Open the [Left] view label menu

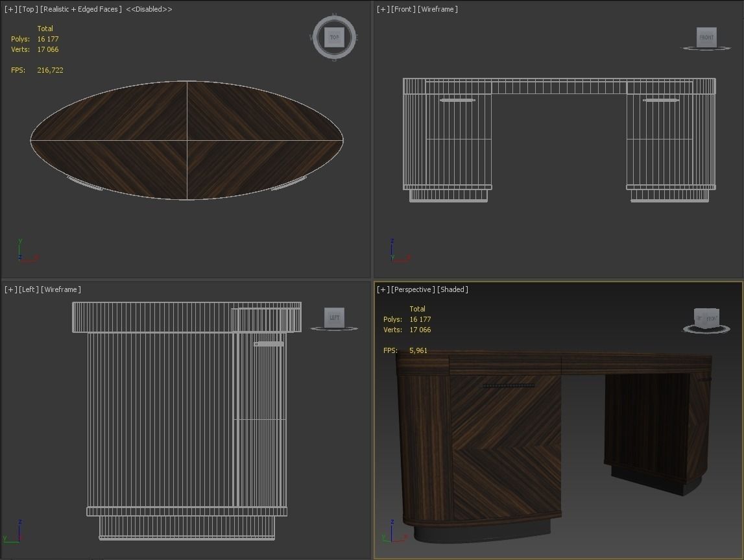point(29,289)
